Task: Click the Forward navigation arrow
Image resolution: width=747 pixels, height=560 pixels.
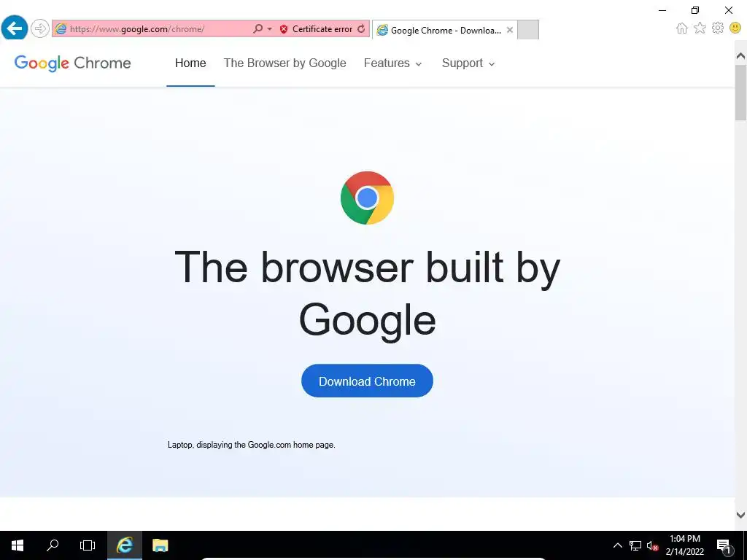Action: (40, 28)
